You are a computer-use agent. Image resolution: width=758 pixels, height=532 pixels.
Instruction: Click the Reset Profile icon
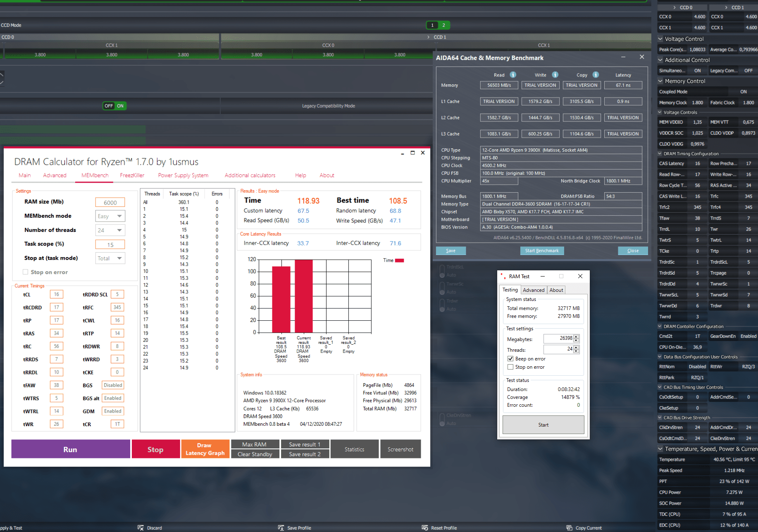pyautogui.click(x=424, y=528)
